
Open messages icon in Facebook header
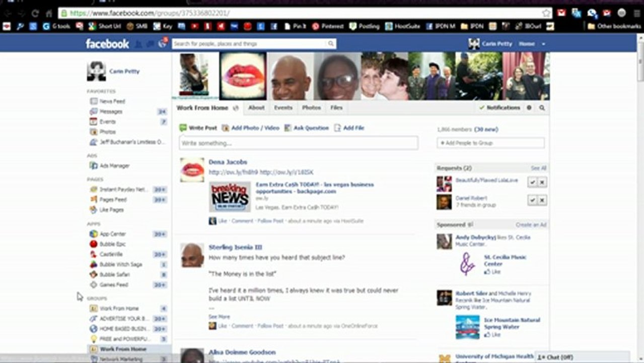coord(150,44)
